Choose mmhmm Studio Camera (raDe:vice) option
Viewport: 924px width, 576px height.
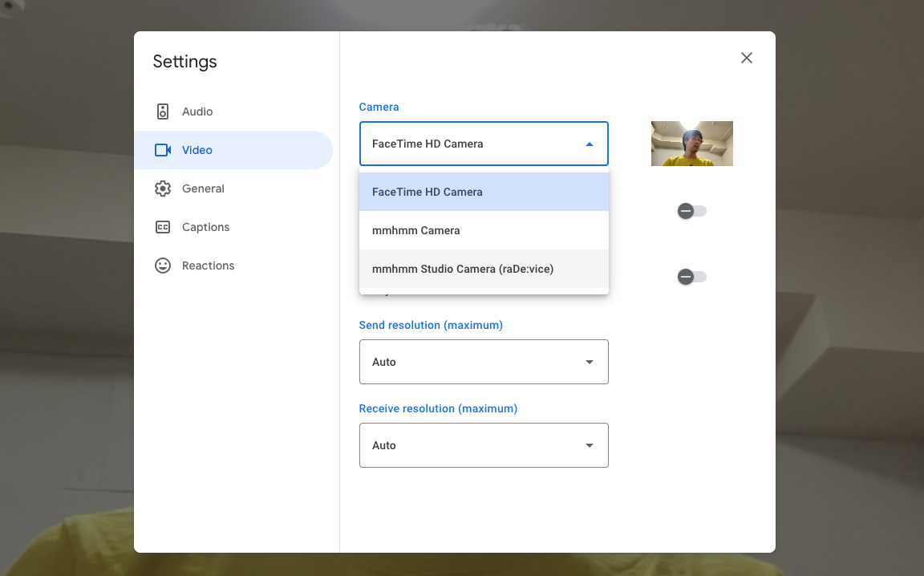coord(484,269)
